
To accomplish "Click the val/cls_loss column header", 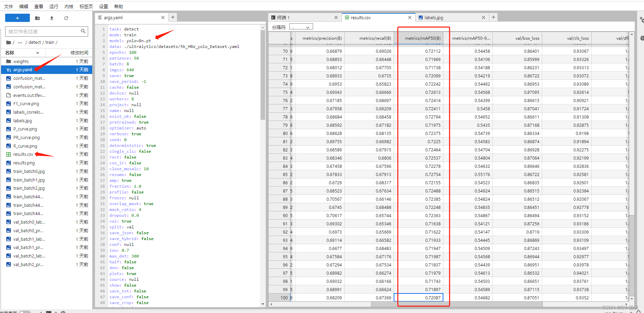I will click(567, 38).
